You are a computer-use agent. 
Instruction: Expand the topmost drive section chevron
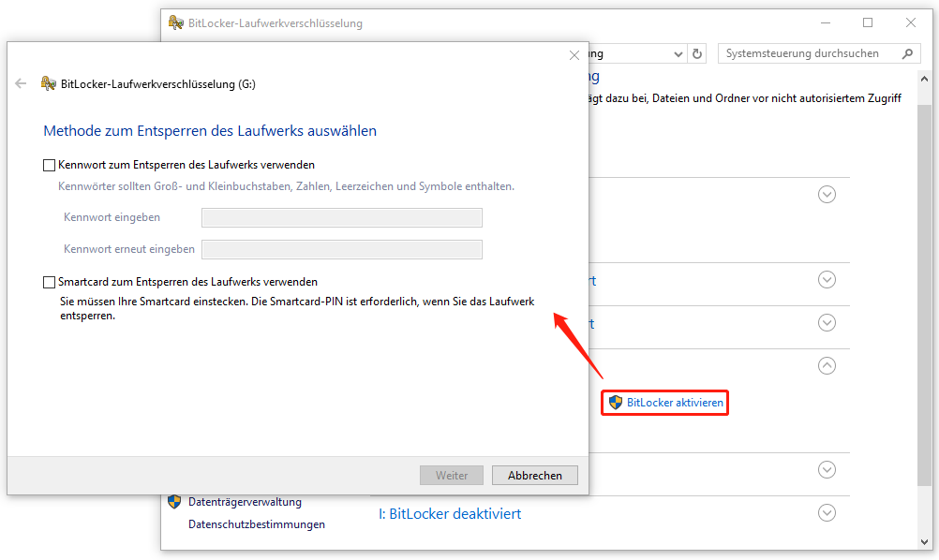[827, 194]
